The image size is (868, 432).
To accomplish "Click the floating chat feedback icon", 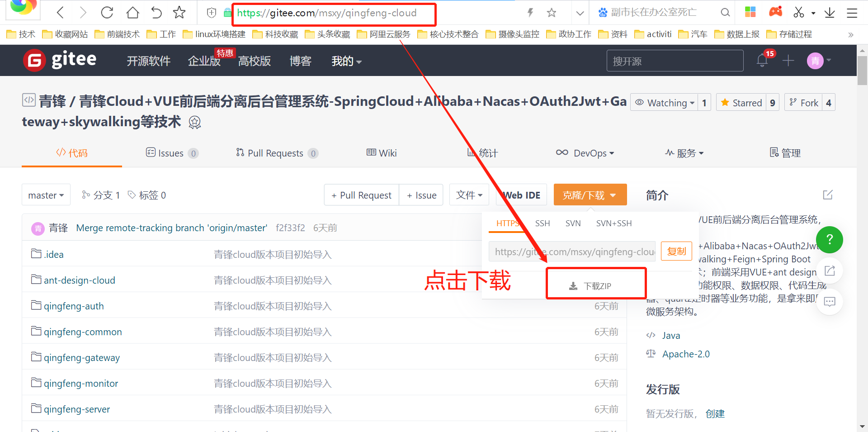I will [x=830, y=302].
